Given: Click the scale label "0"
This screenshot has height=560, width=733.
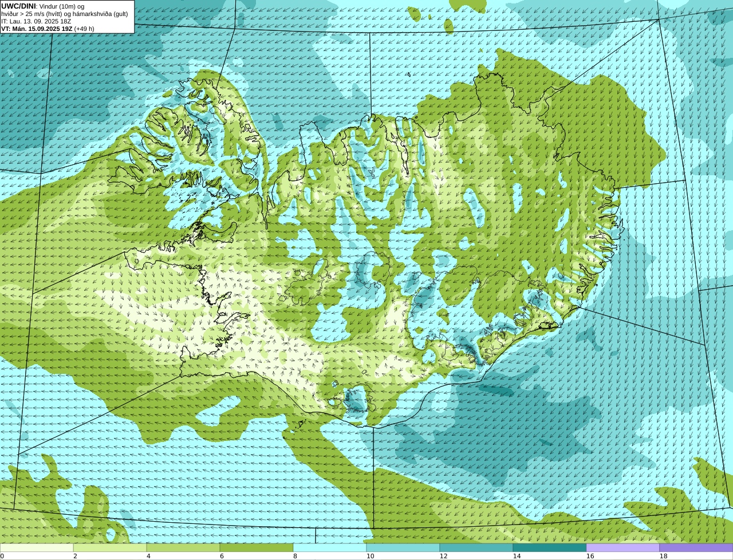Looking at the screenshot, I should (x=2, y=556).
